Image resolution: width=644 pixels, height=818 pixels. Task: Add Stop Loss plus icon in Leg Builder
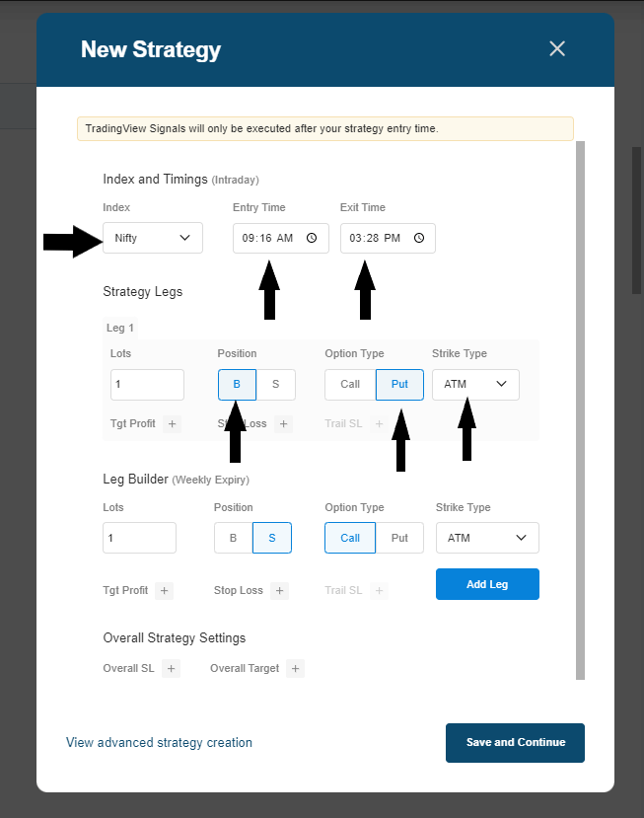pos(280,591)
